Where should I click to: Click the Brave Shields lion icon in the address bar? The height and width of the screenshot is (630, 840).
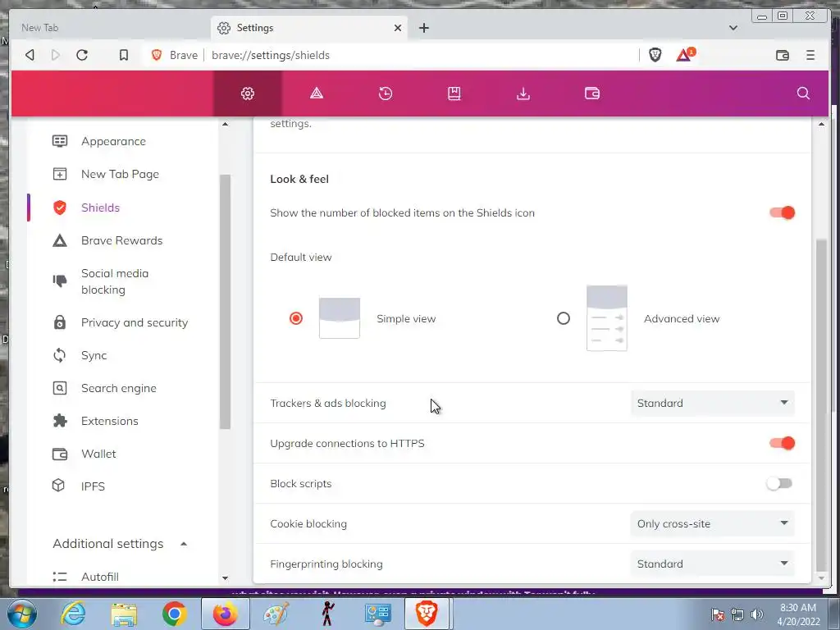(655, 55)
